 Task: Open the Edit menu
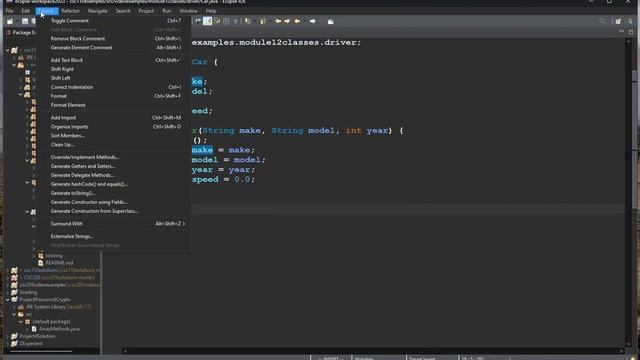[25, 11]
